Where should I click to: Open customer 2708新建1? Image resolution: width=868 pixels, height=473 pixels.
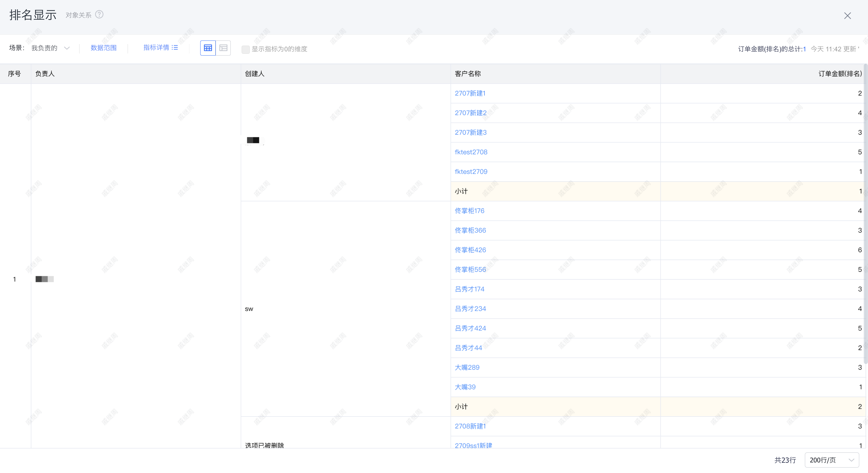pyautogui.click(x=470, y=426)
